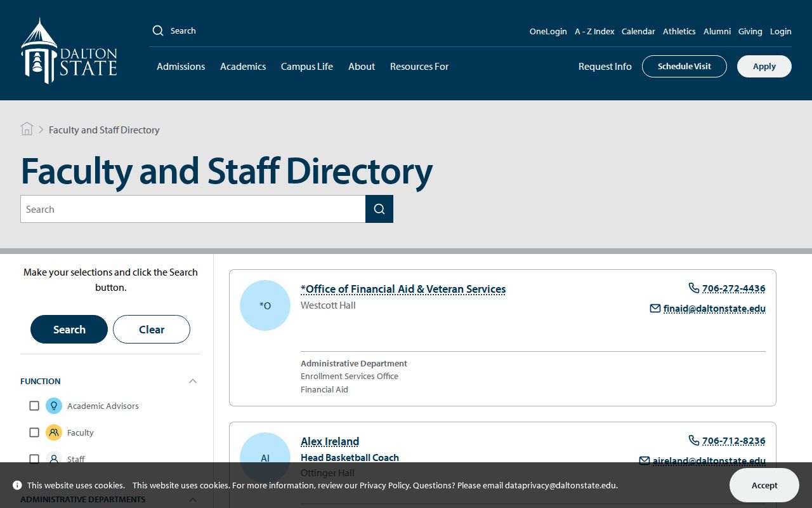Open the Athletics link
The image size is (812, 508).
tap(679, 31)
